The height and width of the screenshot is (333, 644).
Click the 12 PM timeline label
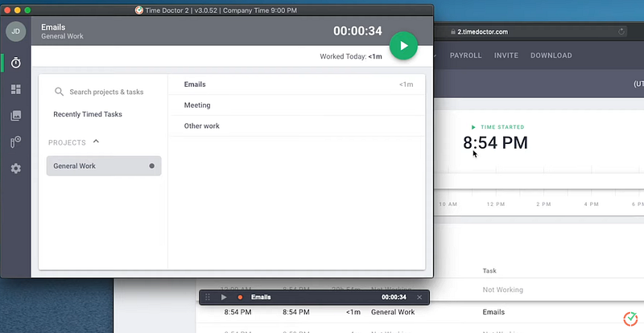pos(496,204)
